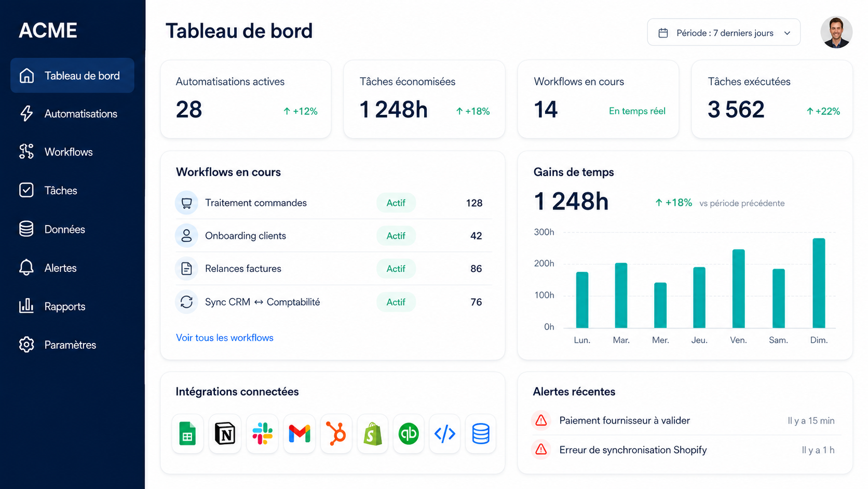Click the Onboarding clients workflow name

(246, 236)
